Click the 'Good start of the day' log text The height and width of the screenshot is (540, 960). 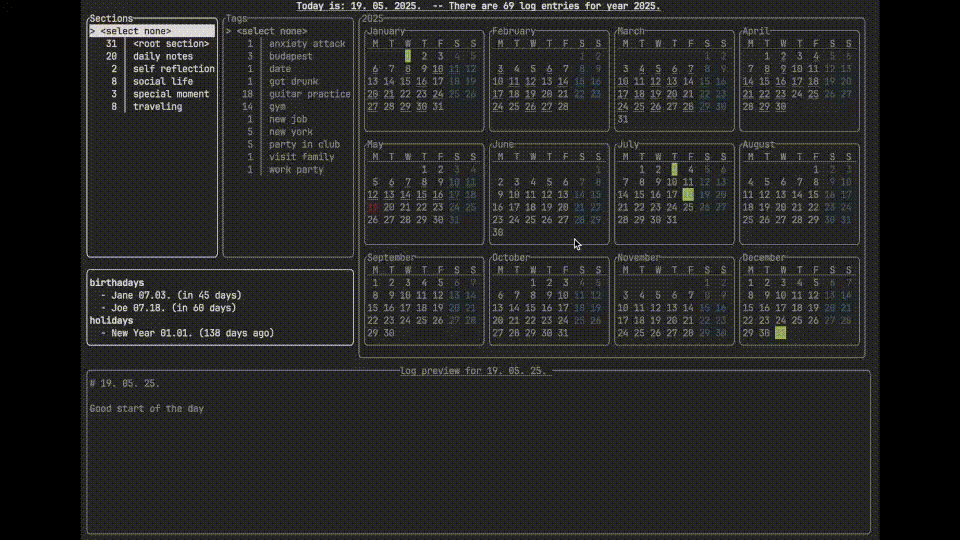point(147,408)
